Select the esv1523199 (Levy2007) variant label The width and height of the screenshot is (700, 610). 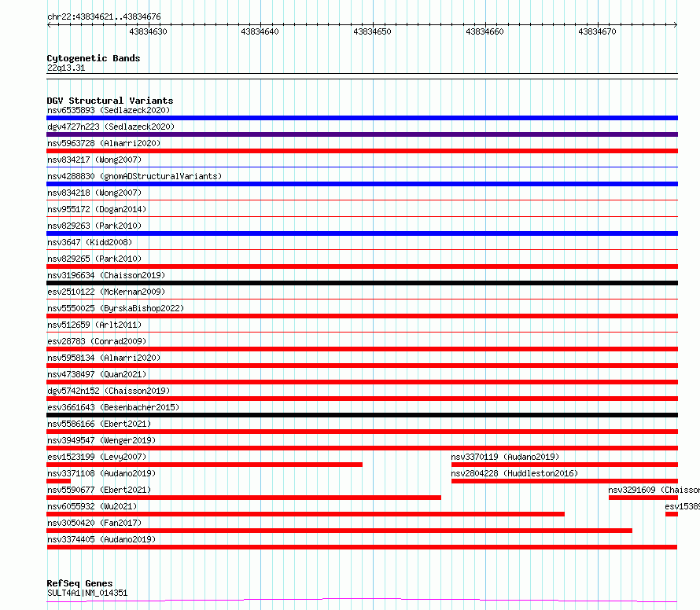[x=97, y=457]
